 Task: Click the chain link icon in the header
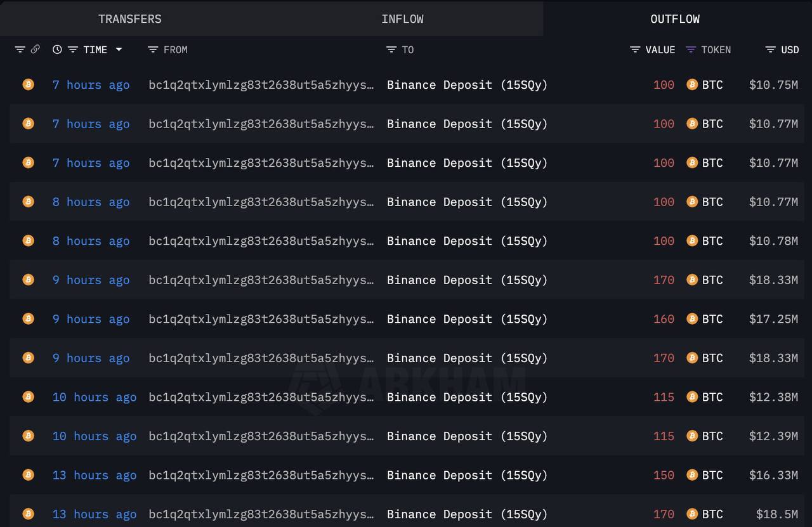(36, 49)
